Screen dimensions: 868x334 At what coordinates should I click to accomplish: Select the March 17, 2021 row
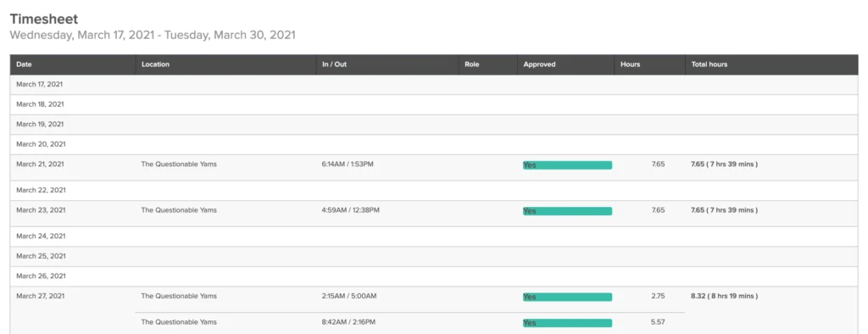(x=434, y=85)
